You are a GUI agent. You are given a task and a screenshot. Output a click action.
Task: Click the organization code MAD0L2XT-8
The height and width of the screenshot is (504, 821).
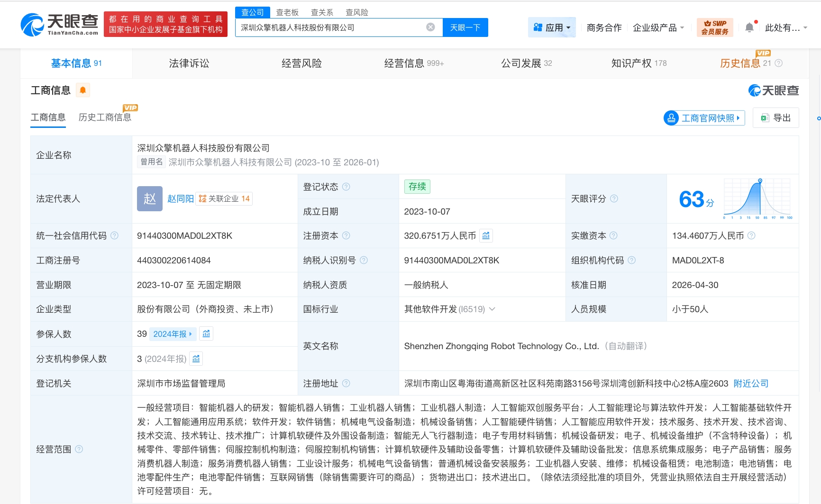(698, 260)
